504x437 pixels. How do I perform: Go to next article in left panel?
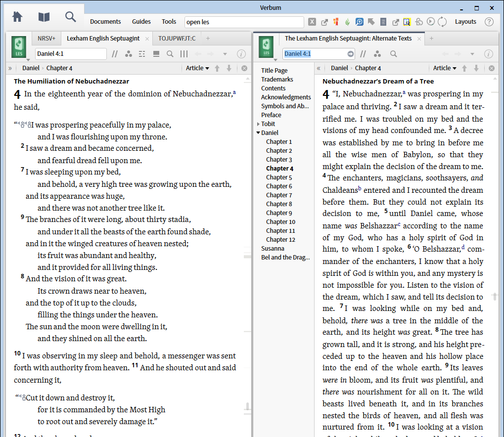point(229,68)
